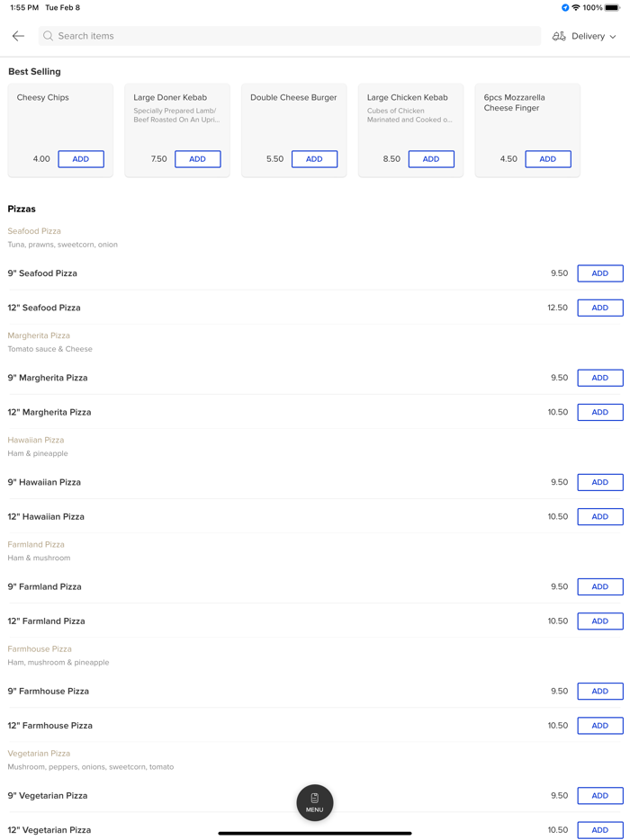The height and width of the screenshot is (840, 630).
Task: Expand the Delivery dropdown chevron
Action: tap(613, 37)
